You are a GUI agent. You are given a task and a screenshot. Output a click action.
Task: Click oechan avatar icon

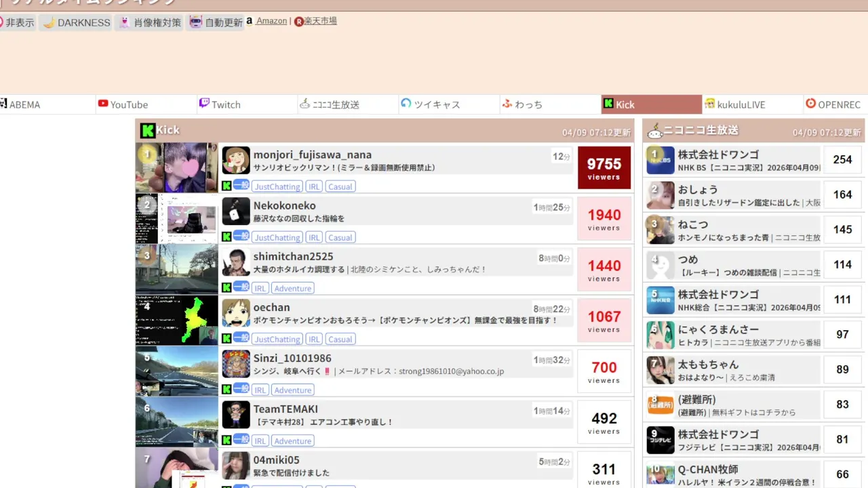click(236, 313)
